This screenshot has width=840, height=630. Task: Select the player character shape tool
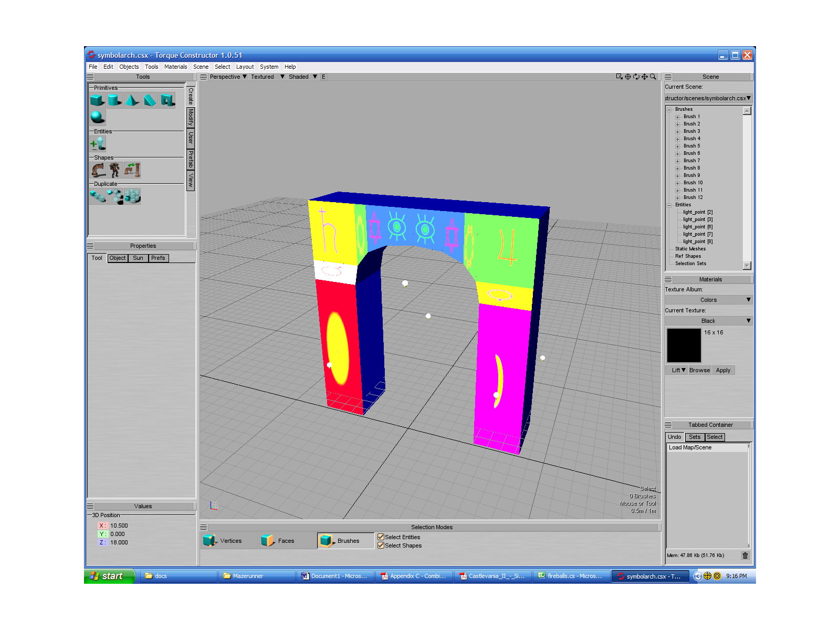(115, 170)
